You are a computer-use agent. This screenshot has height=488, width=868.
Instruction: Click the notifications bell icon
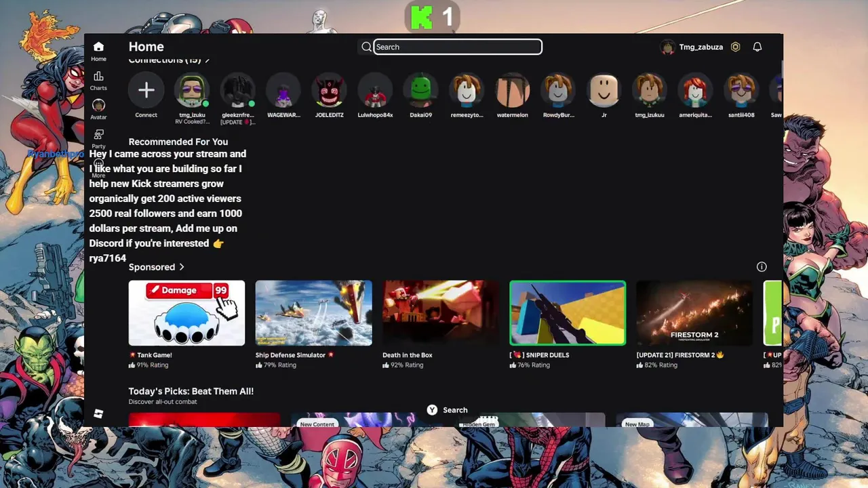[x=757, y=47]
